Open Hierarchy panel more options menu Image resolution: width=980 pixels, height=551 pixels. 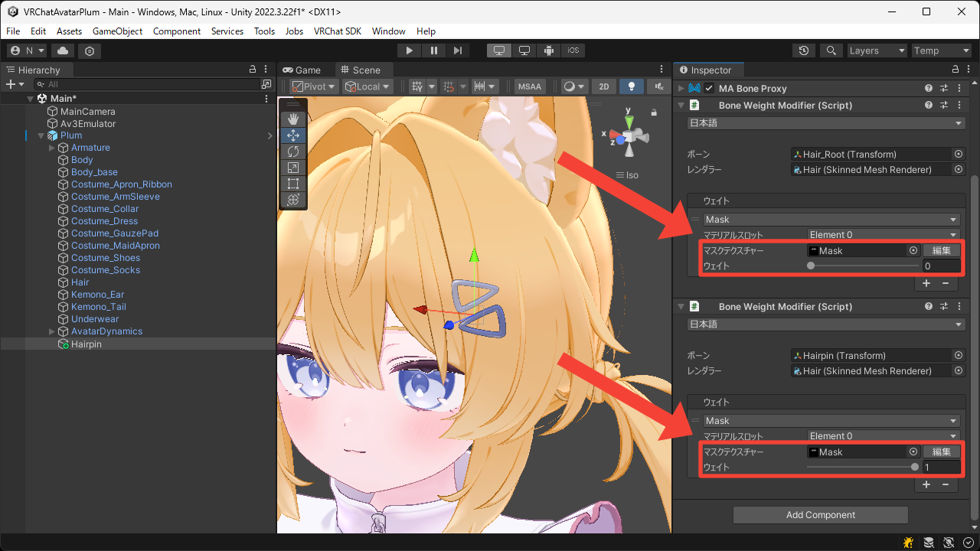266,70
